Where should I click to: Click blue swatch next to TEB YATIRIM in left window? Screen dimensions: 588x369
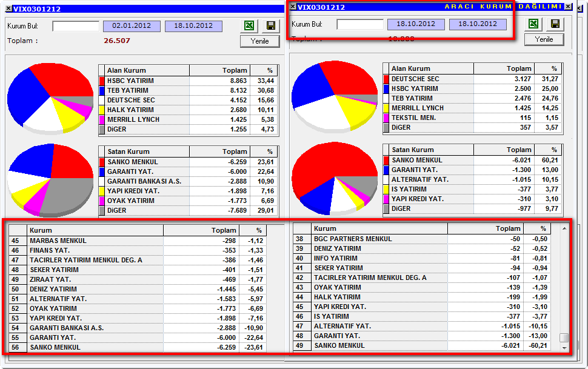pos(102,90)
